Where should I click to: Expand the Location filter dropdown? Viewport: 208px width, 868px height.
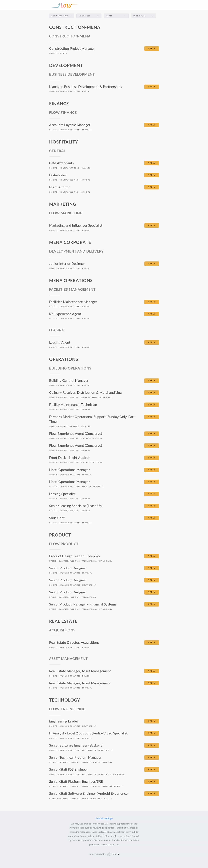click(x=88, y=16)
